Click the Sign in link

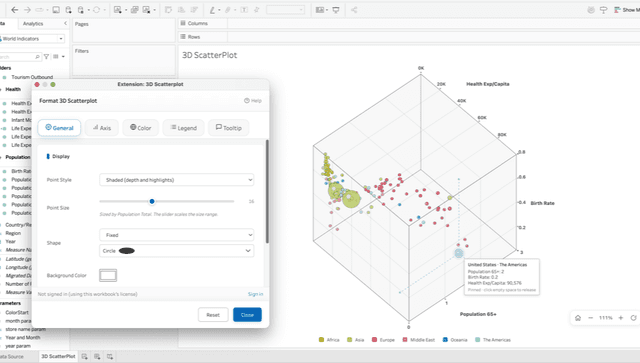pyautogui.click(x=256, y=294)
